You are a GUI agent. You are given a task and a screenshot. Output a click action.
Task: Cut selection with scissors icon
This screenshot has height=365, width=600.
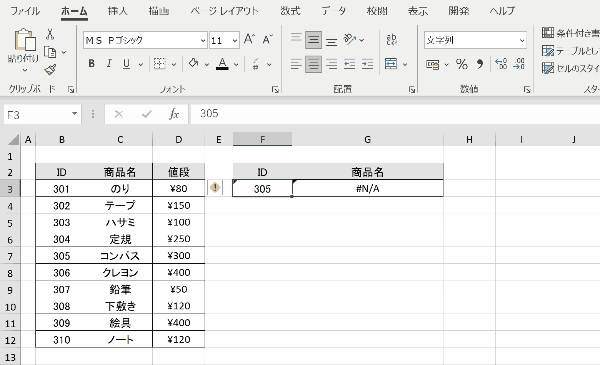[x=50, y=34]
